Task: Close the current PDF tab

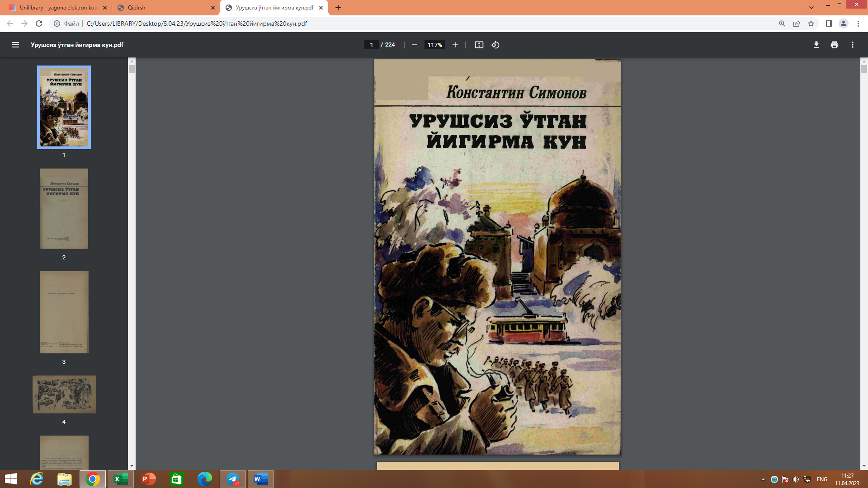Action: (x=321, y=8)
